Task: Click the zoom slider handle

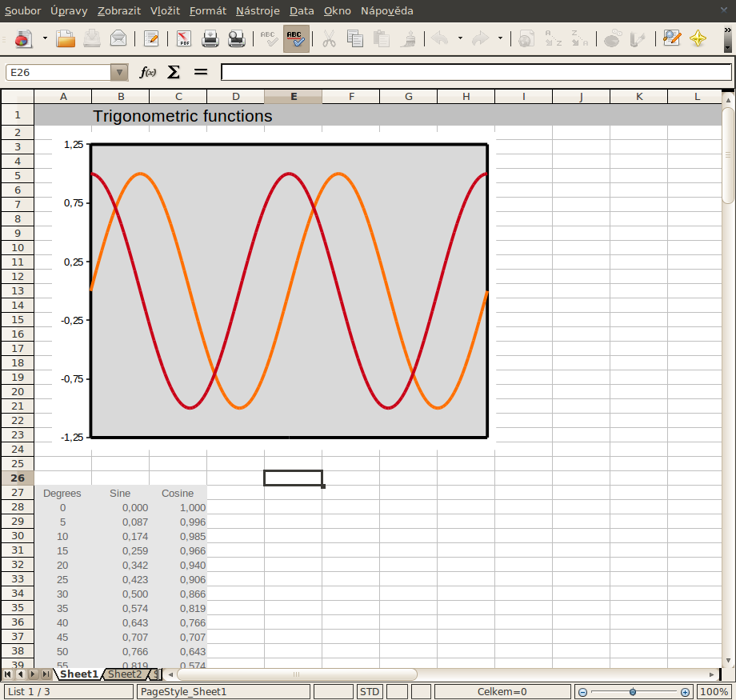Action: (x=633, y=692)
